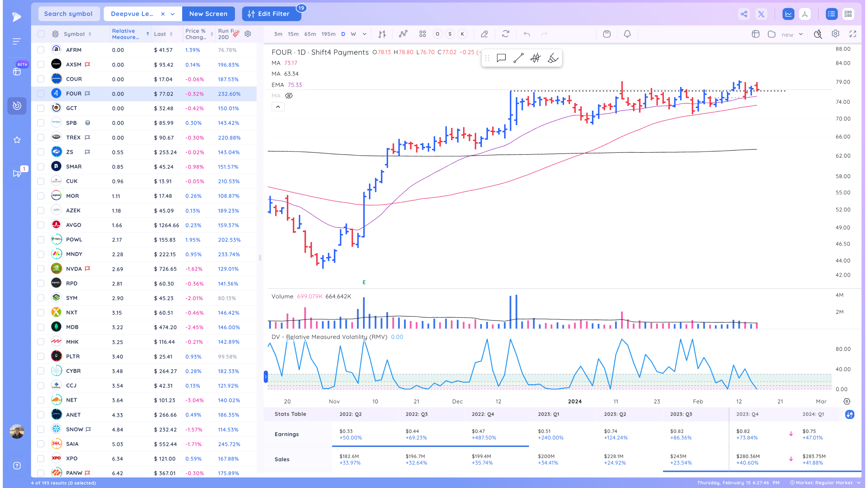Open the calendar icon in chart toolbar

tap(606, 34)
